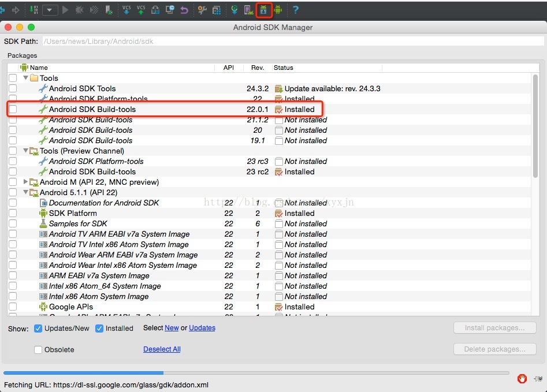Sort by the API column header
The width and height of the screenshot is (547, 392).
coord(229,68)
